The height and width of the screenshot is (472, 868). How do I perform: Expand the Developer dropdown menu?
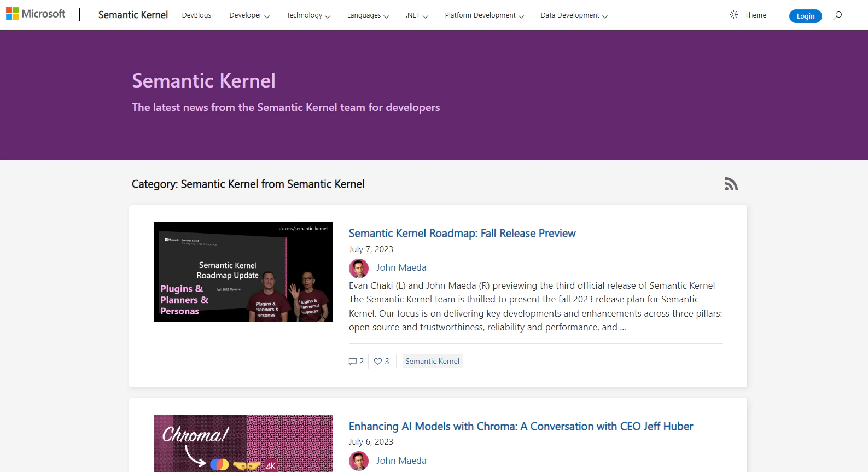click(x=249, y=15)
